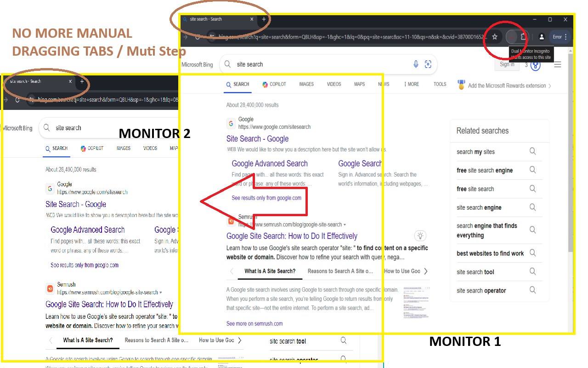Reload the page in Monitor 1 window
Viewport: 588px width, 368px height.
click(x=198, y=37)
